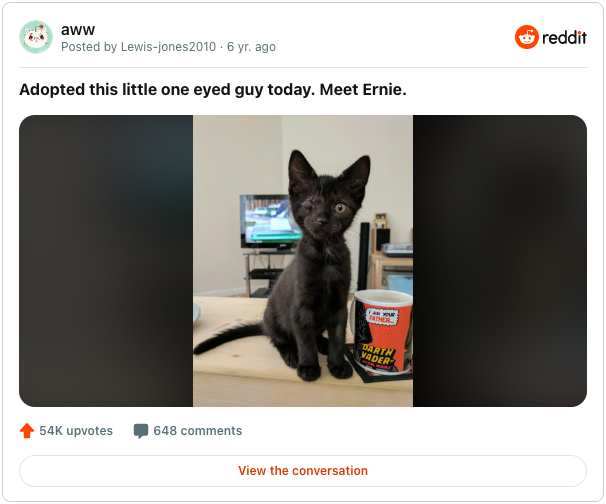Open the 'Adopted this little one eyed guy' title
Screen dimensions: 606x504
[213, 90]
